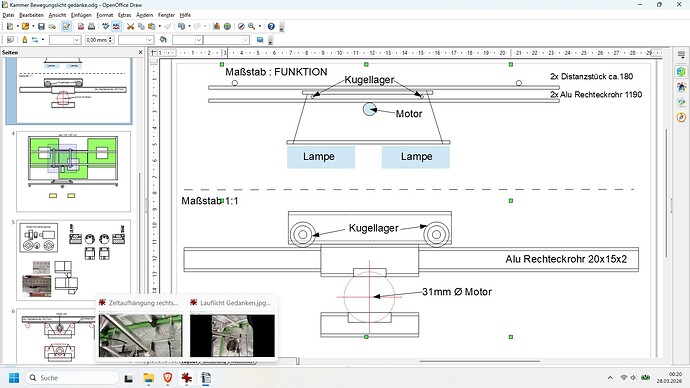Click the Paste clipboard icon

(151, 26)
